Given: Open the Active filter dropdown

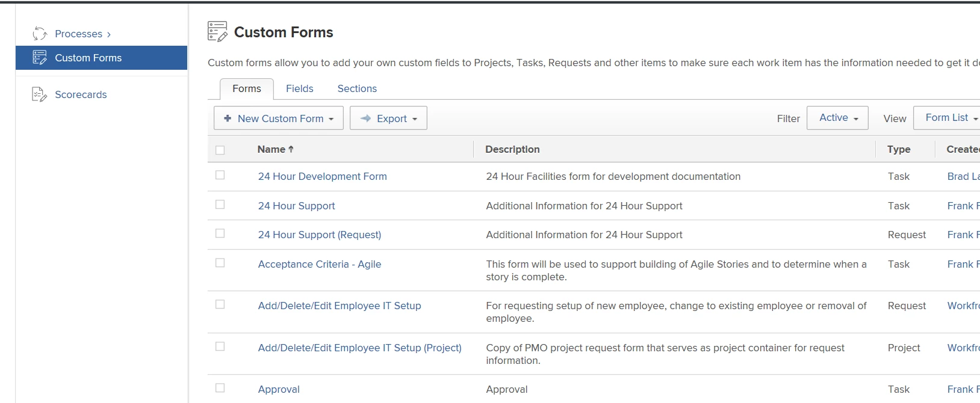Looking at the screenshot, I should coord(837,118).
